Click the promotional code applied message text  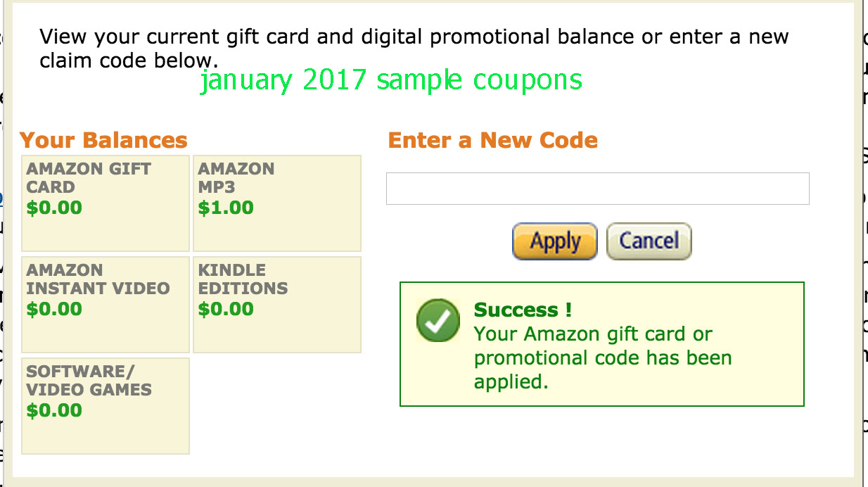tap(602, 358)
